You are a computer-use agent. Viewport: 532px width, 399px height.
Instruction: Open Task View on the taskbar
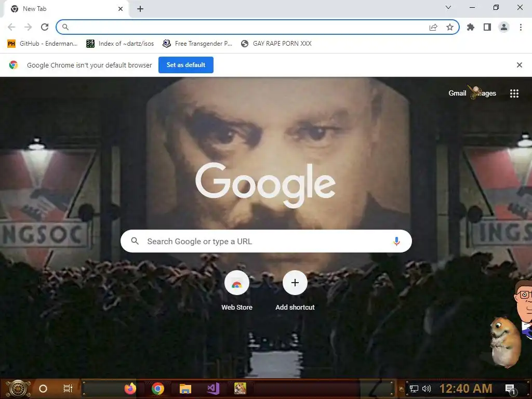tap(68, 389)
